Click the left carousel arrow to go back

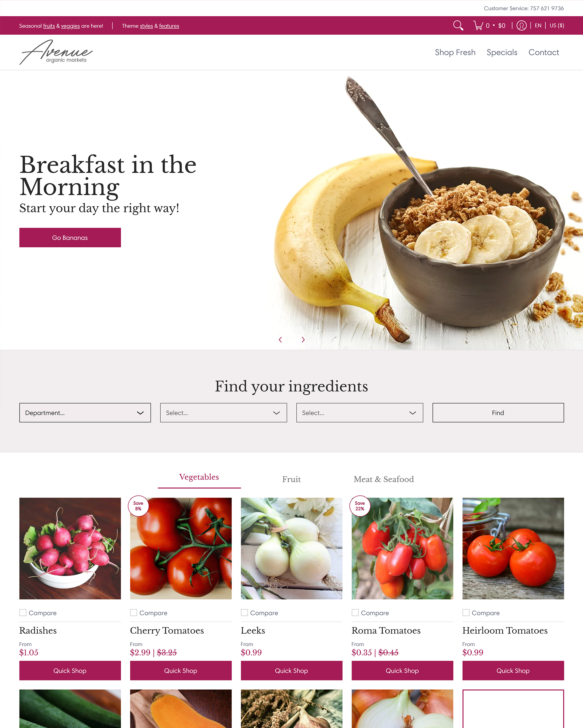[280, 339]
